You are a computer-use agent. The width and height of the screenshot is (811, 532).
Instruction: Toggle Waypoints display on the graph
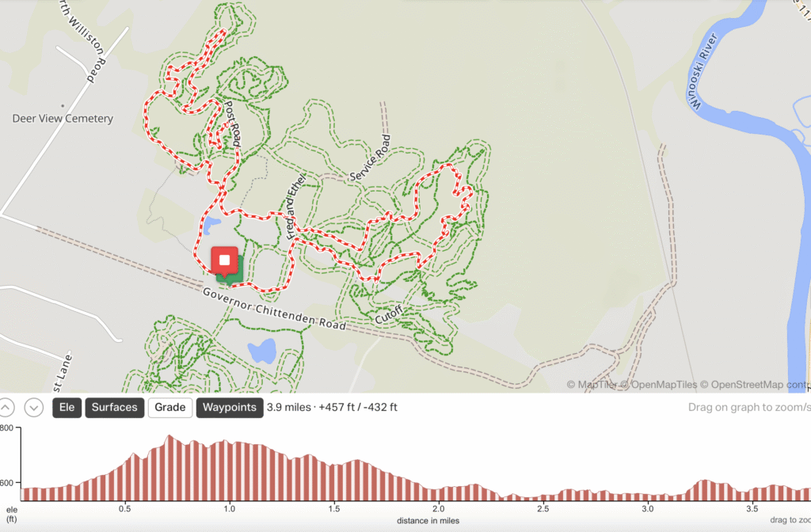click(x=230, y=408)
